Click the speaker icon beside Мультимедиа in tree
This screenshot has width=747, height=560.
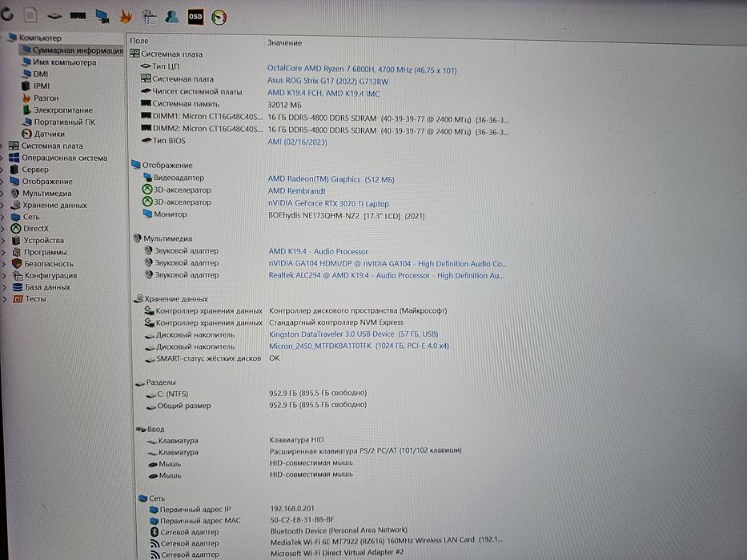click(15, 193)
